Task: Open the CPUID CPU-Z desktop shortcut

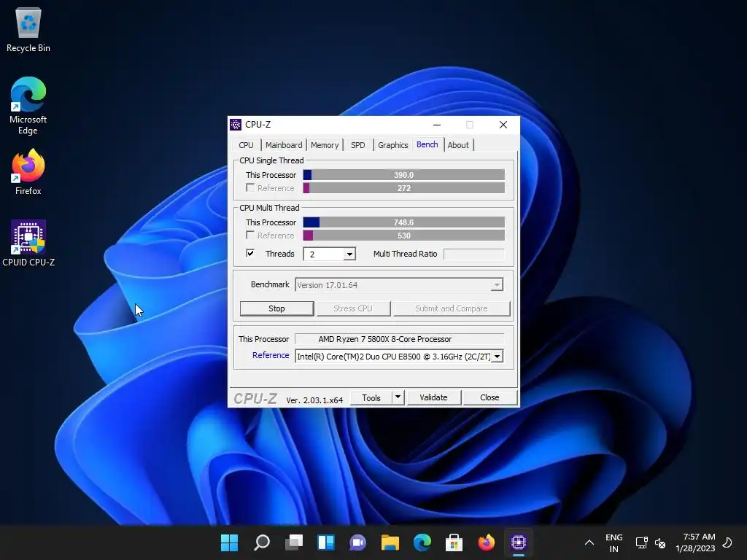Action: (x=28, y=243)
